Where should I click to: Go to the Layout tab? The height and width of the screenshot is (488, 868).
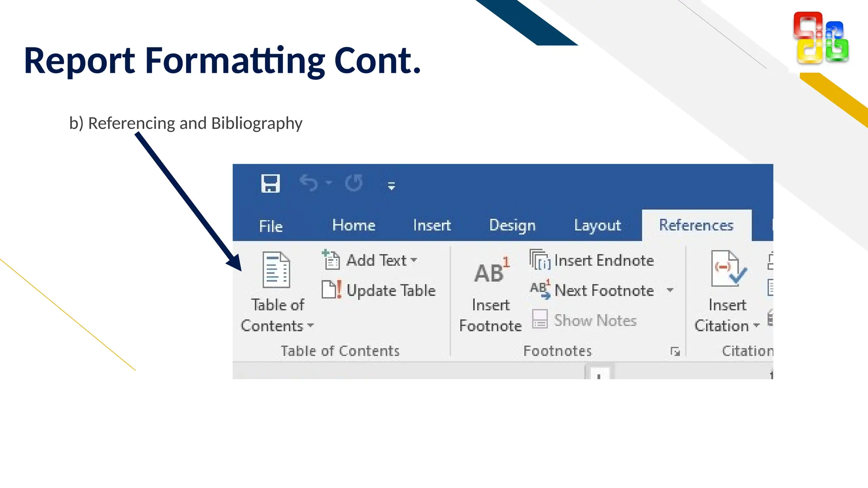pos(598,225)
